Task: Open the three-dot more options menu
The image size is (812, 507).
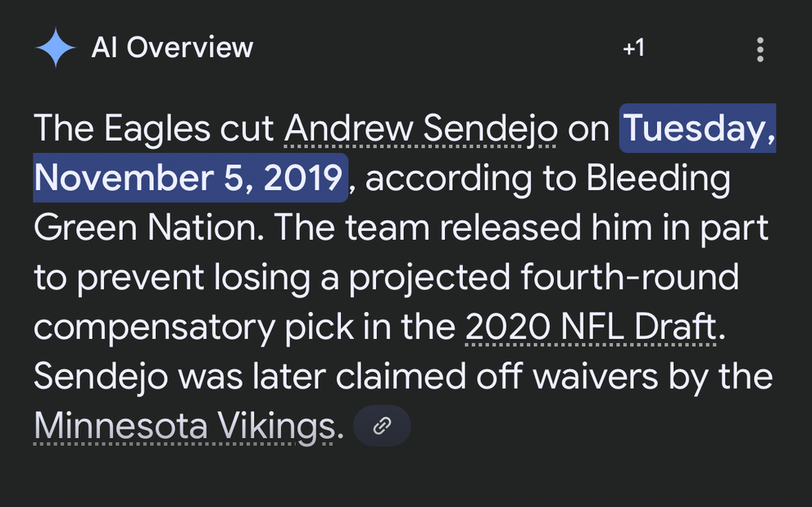Action: pyautogui.click(x=760, y=50)
